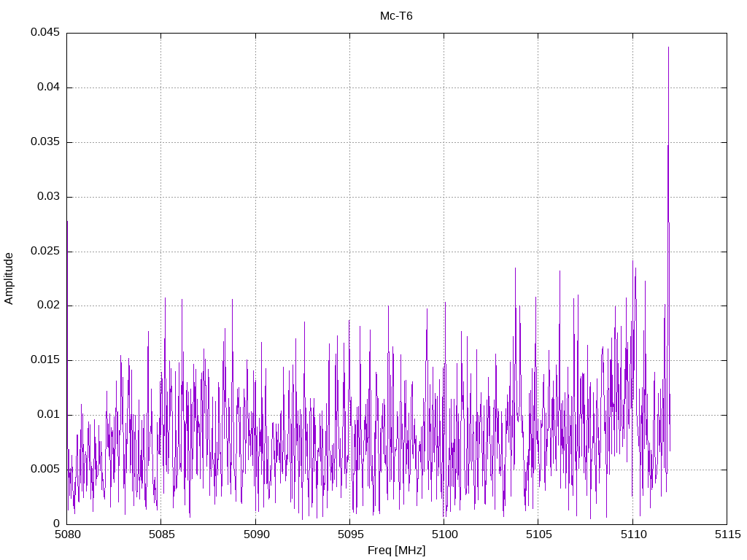The height and width of the screenshot is (560, 747).
Task: Click the 5115 x-axis tick label
Action: pyautogui.click(x=727, y=534)
